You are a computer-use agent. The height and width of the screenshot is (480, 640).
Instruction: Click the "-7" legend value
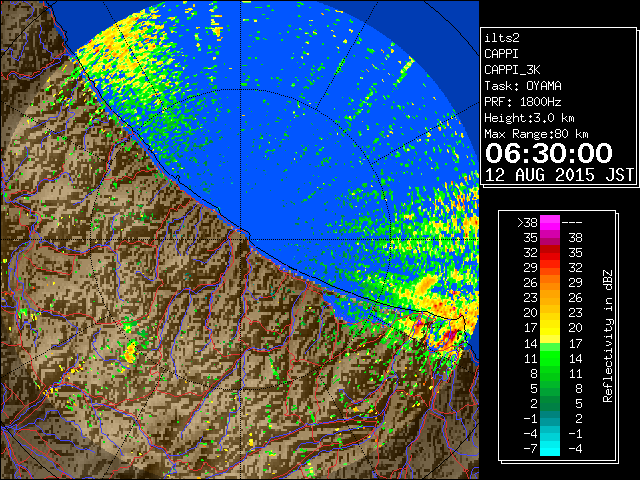(530, 448)
